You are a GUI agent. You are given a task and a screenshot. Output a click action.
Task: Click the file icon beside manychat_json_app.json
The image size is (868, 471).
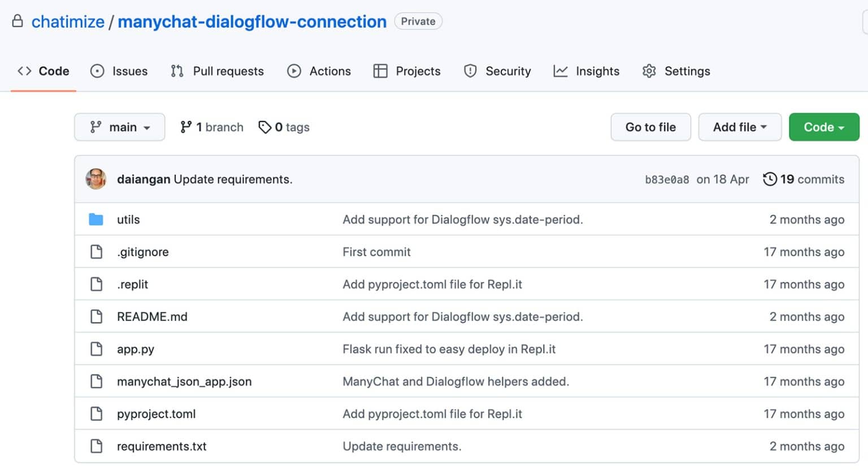click(97, 381)
